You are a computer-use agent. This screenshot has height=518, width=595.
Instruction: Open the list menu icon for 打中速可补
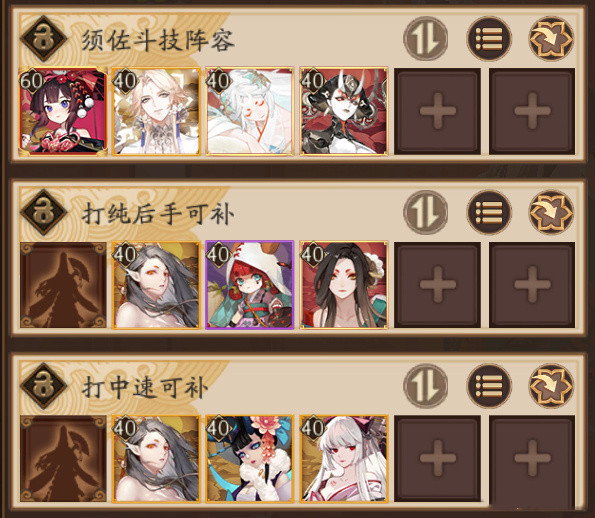(489, 386)
